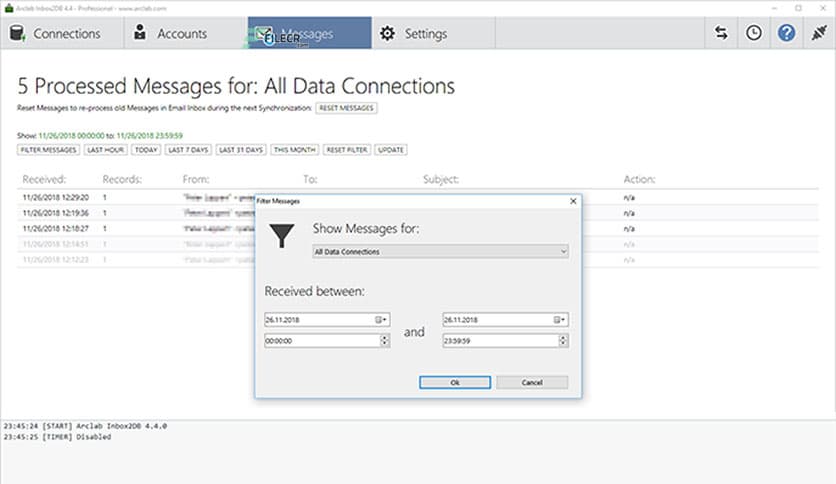Click the funnel filter icon in dialog
This screenshot has width=836, height=484.
coord(282,236)
